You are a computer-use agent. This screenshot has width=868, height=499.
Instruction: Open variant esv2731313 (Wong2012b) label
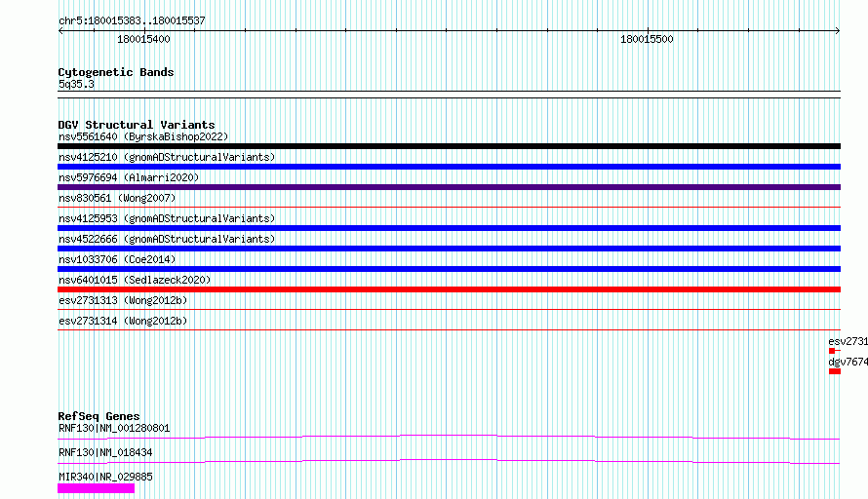pyautogui.click(x=123, y=300)
